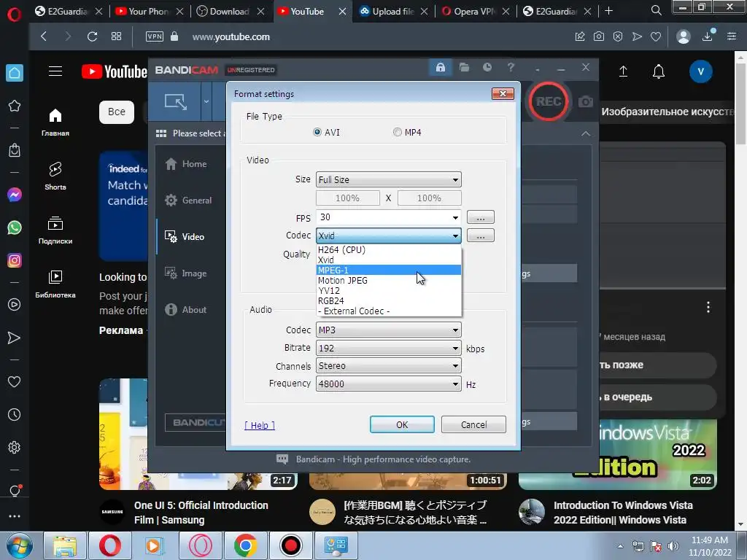Choose RGB24 from the codec list
The image size is (747, 560).
pos(389,301)
